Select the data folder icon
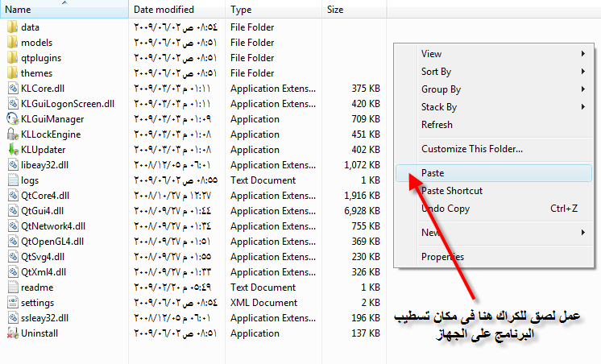601x364 pixels. click(x=12, y=27)
